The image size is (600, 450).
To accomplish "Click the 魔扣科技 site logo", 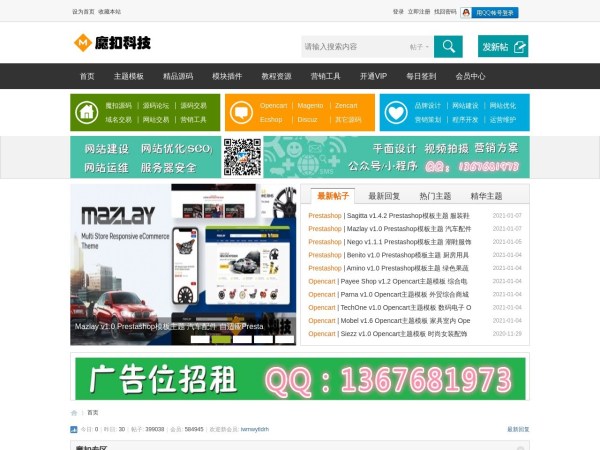I will pyautogui.click(x=112, y=44).
